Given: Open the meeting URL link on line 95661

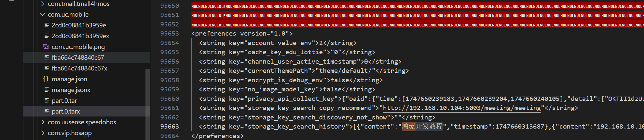Looking at the screenshot, I should [x=462, y=108].
